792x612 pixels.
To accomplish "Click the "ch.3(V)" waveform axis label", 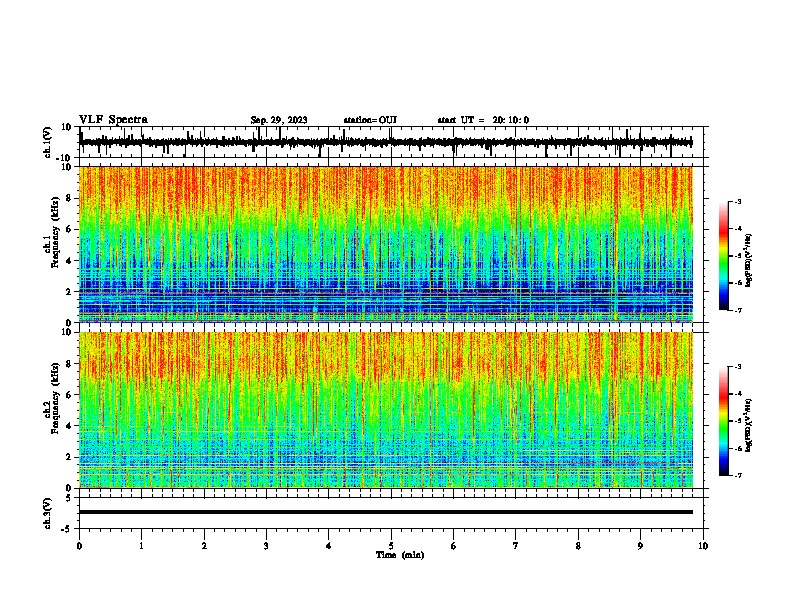I will click(x=48, y=513).
